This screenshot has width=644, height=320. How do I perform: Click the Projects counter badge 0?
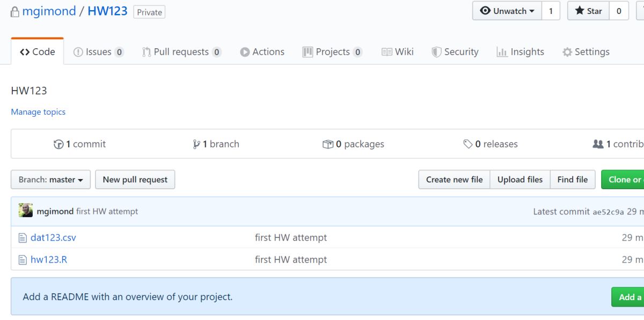coord(358,52)
